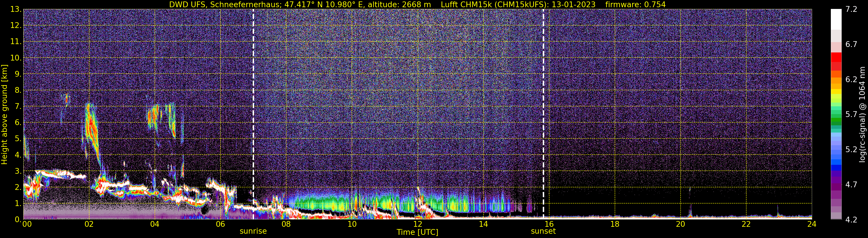This screenshot has width=868, height=238.
Task: Click the '5.2' colorbar tick value
Action: (x=851, y=150)
